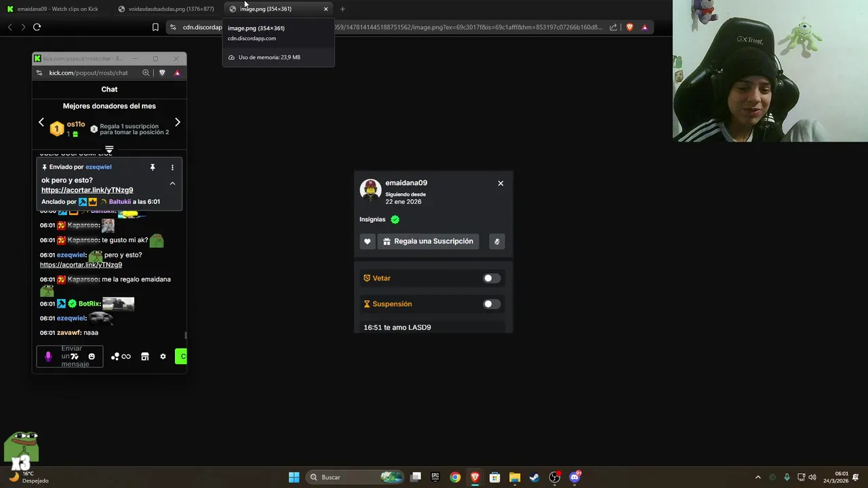Click the zavawf username in chat
This screenshot has width=868, height=488.
(68, 333)
